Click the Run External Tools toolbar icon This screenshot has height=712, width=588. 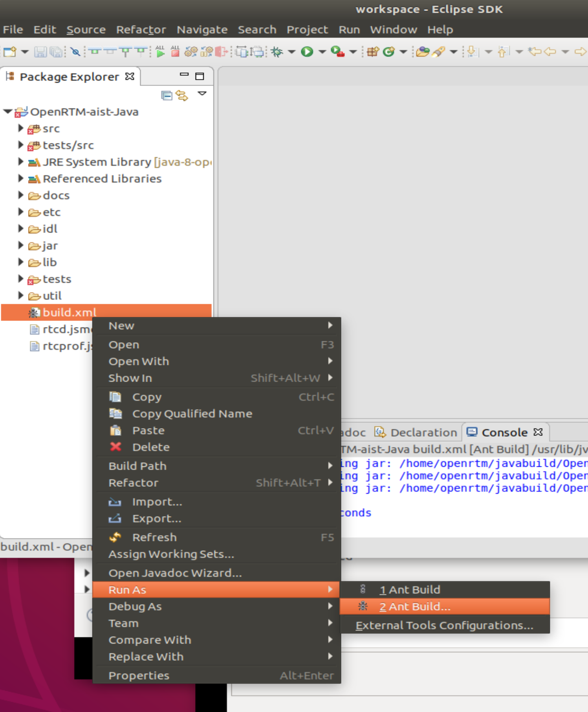coord(338,52)
